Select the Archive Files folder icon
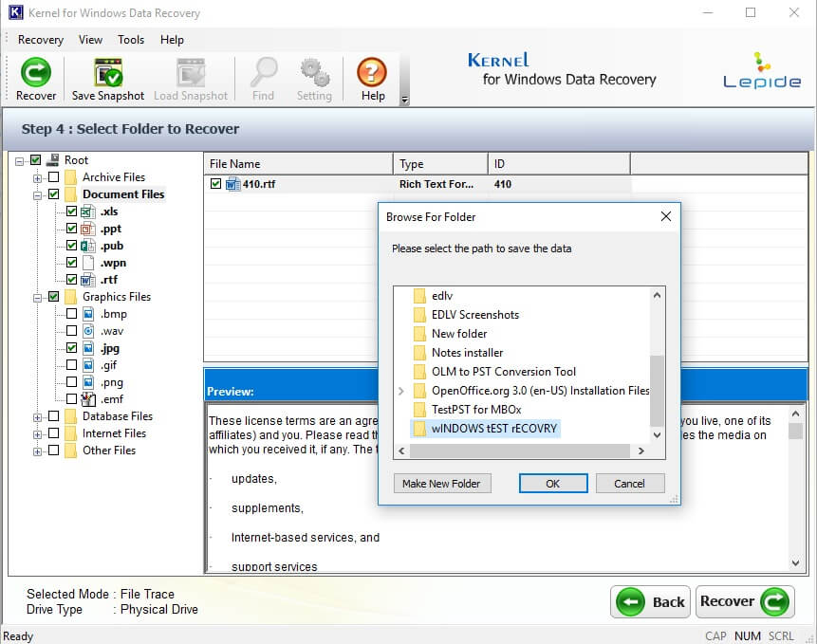Viewport: 817px width, 644px height. [70, 177]
